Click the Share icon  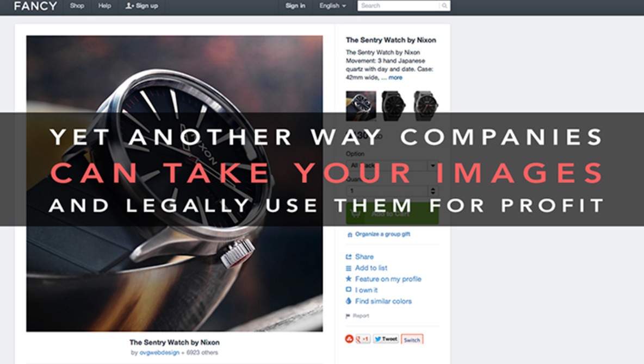(x=349, y=257)
